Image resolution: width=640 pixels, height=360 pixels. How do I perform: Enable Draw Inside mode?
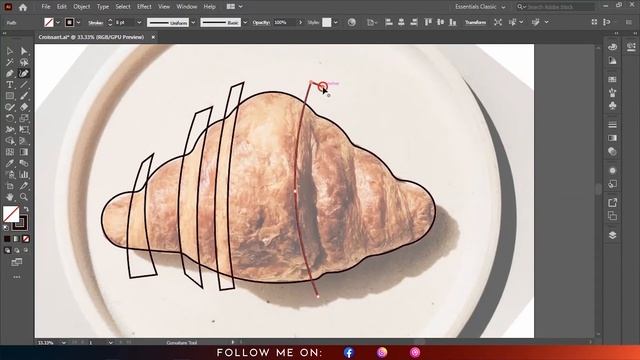[x=26, y=250]
